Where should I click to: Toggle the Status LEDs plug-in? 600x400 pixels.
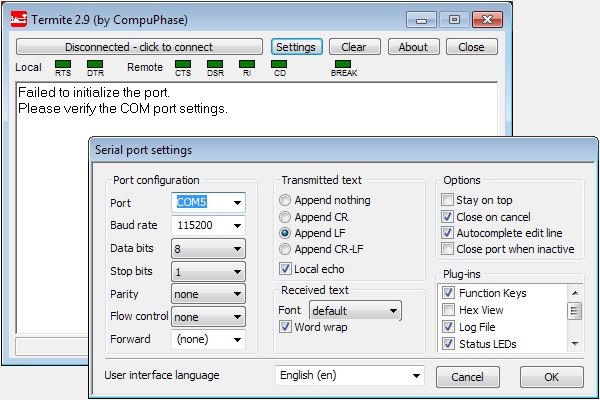click(448, 344)
